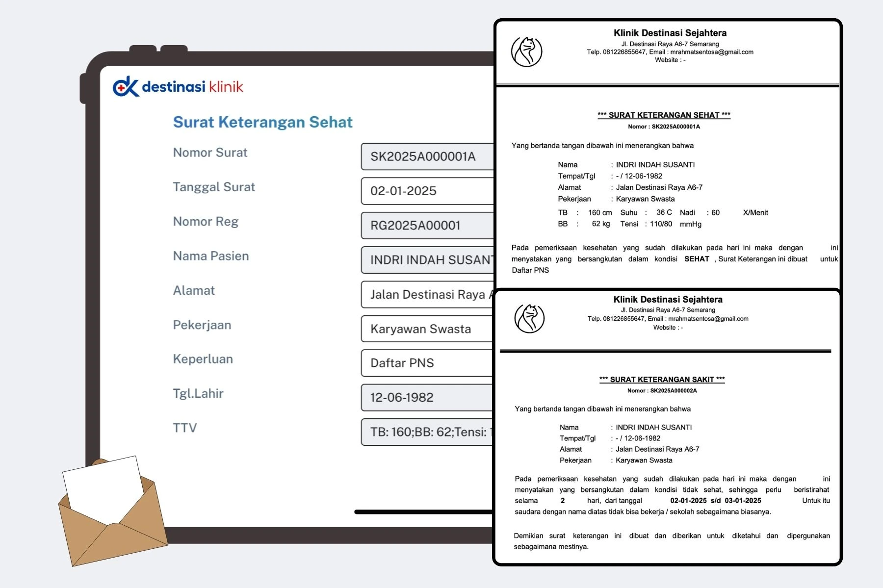Click the Nomor Reg field RG2025A00001
Image resolution: width=883 pixels, height=588 pixels.
(427, 225)
